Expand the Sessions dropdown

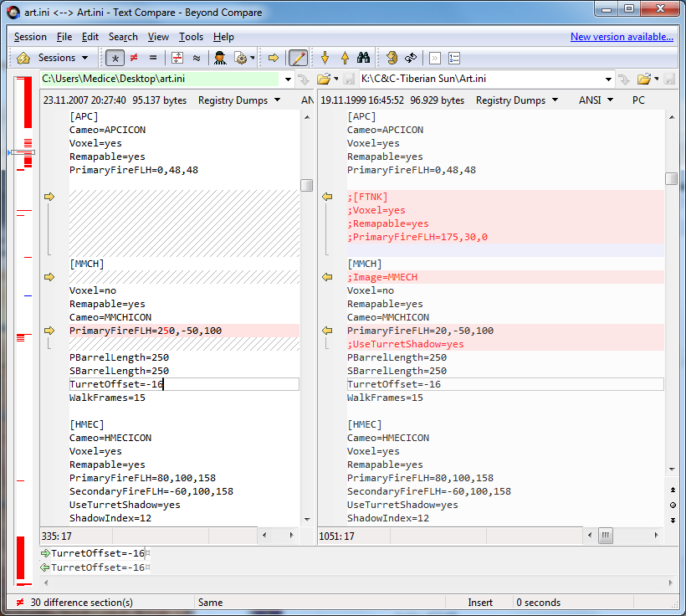click(x=84, y=58)
